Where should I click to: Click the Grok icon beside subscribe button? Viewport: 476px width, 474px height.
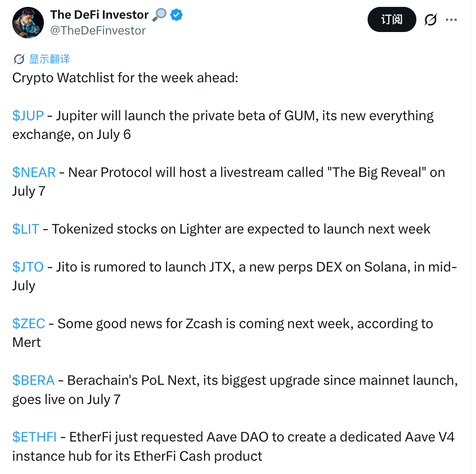[431, 20]
